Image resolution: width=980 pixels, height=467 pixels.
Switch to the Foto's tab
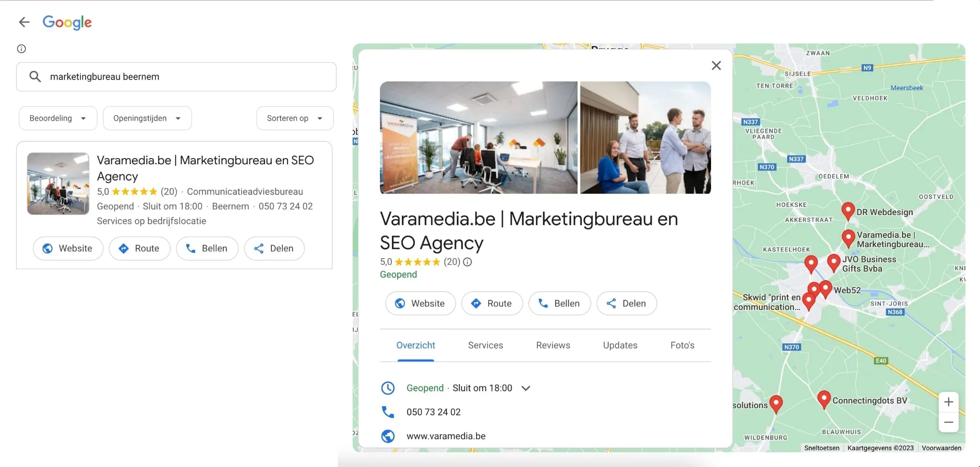[x=682, y=345]
